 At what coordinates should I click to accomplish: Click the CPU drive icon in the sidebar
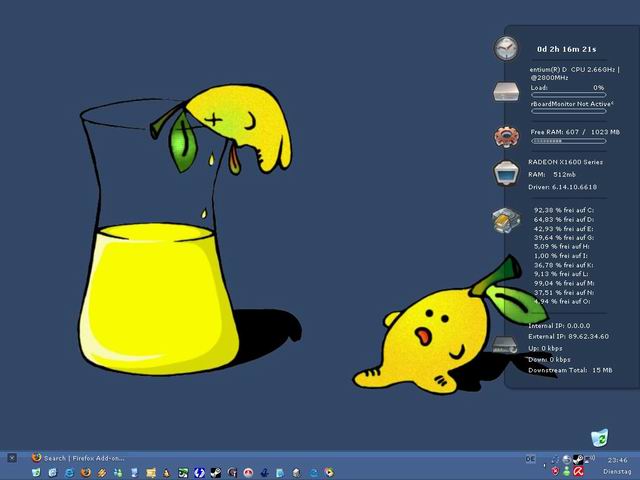[x=506, y=92]
